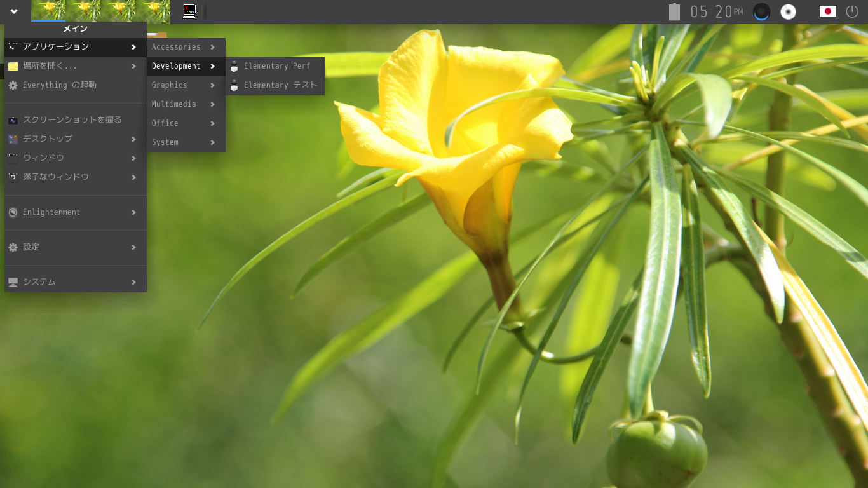Click the 05:20 PM clock
The height and width of the screenshot is (488, 868).
click(x=717, y=11)
